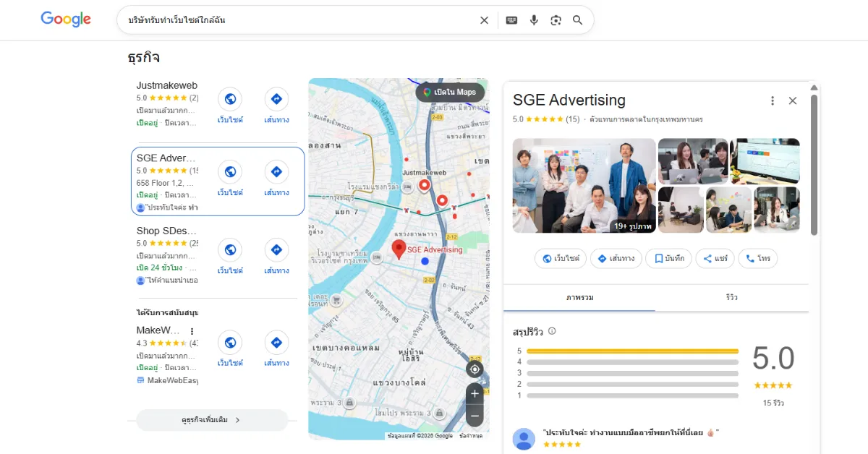Screen dimensions: 868x454
Task: Open MakeWebEasy sponsored website icon
Action: pyautogui.click(x=230, y=342)
